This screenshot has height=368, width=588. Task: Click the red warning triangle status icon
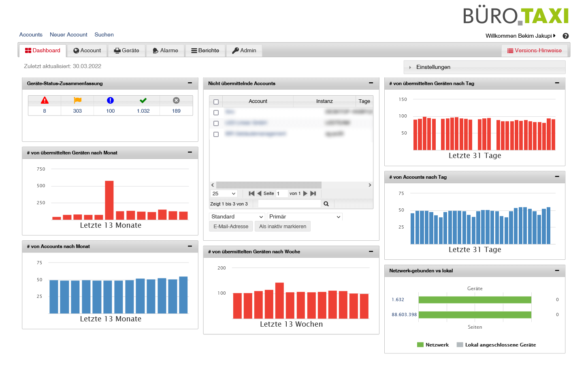click(45, 100)
